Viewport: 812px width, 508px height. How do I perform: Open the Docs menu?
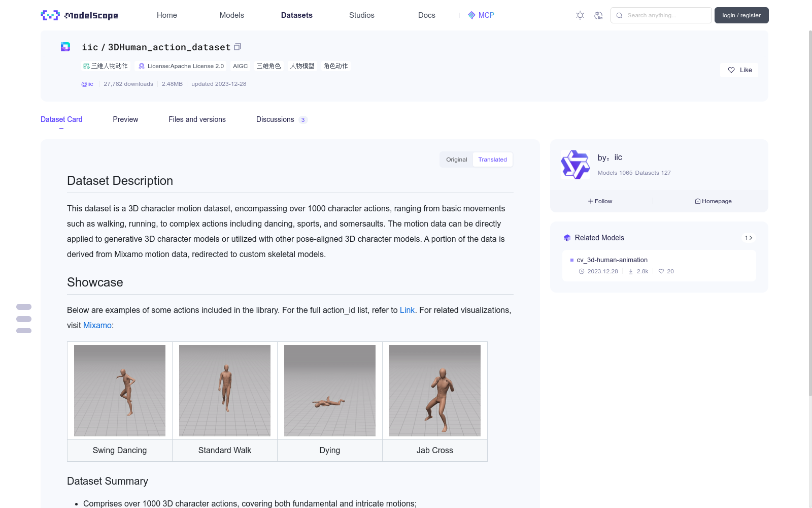[x=427, y=15]
